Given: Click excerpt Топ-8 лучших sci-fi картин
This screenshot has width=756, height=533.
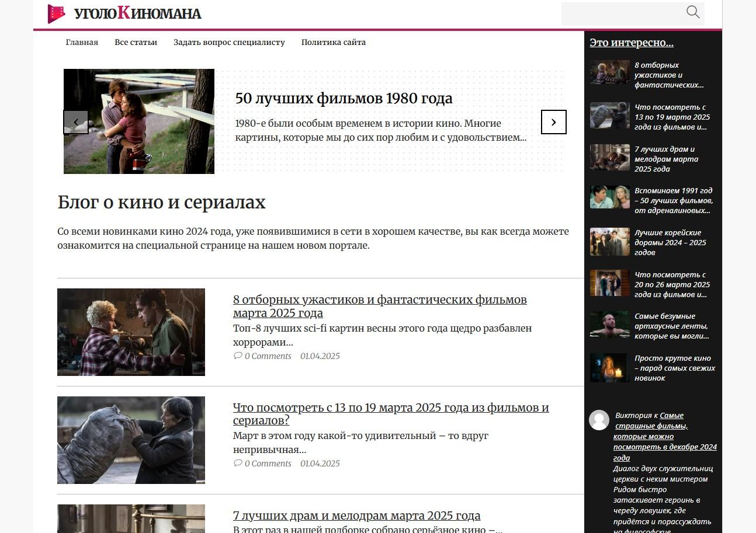Looking at the screenshot, I should [382, 335].
